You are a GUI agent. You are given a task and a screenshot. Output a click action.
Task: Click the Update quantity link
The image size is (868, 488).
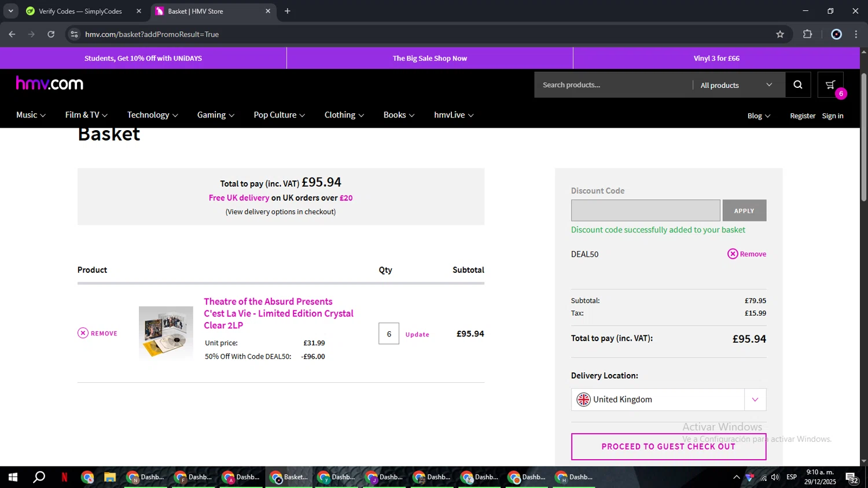(x=417, y=334)
